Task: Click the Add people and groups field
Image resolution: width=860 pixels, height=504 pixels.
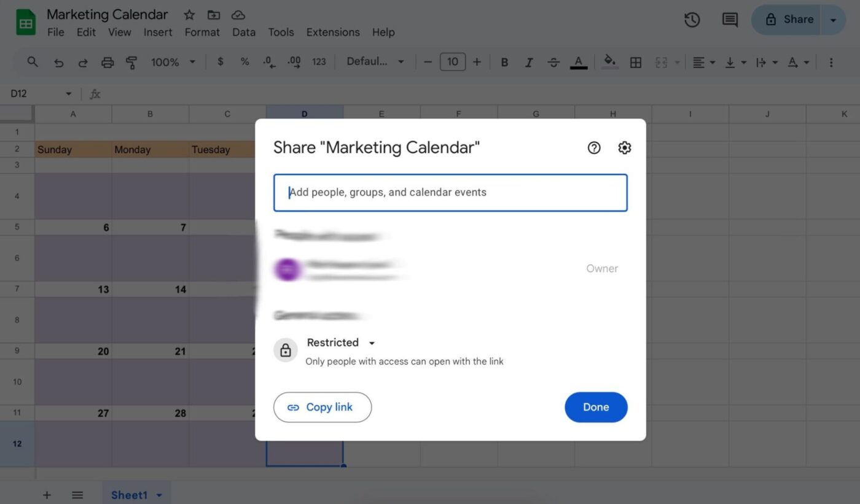Action: [450, 193]
